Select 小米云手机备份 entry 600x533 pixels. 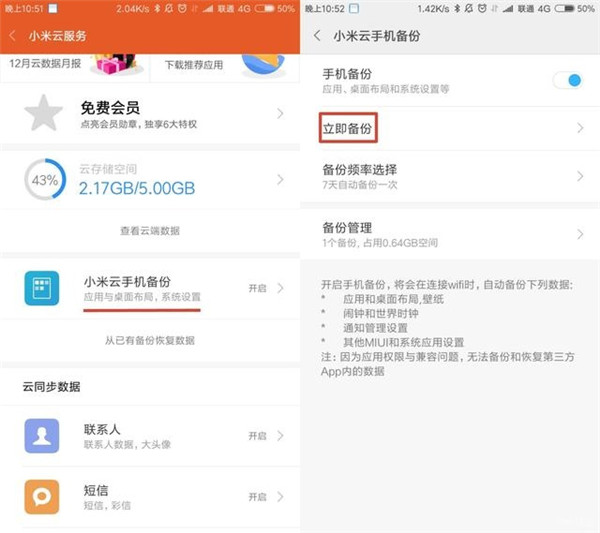150,288
